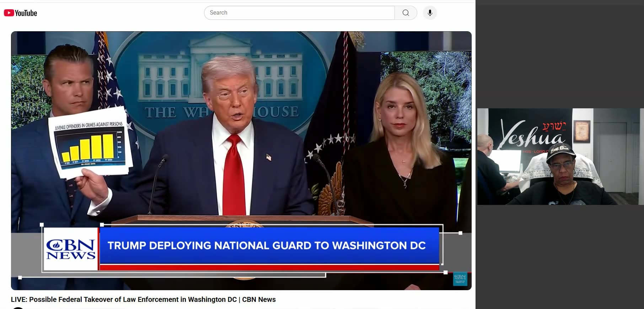Click the video title about Federal Takeover
Viewport: 644px width, 309px height.
point(143,299)
